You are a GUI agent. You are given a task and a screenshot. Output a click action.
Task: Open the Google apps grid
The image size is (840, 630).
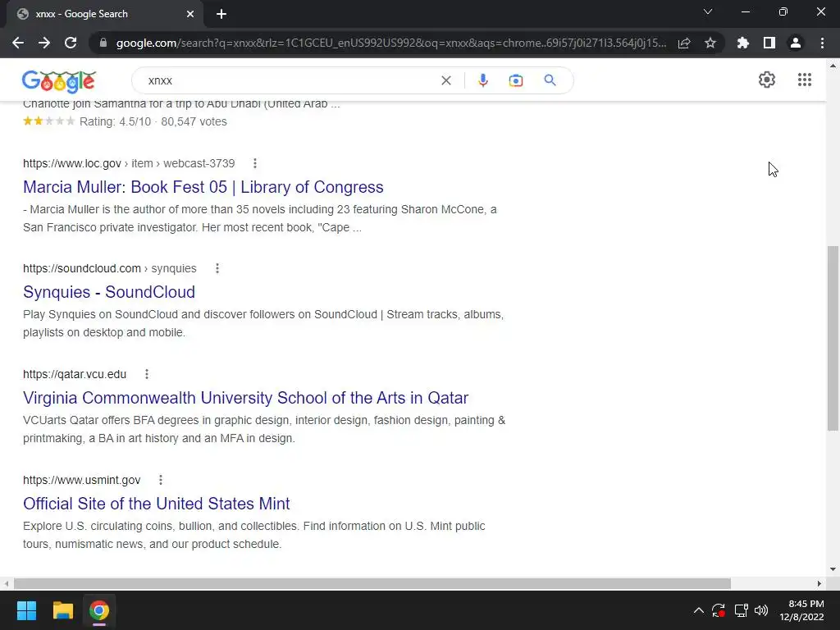(805, 80)
